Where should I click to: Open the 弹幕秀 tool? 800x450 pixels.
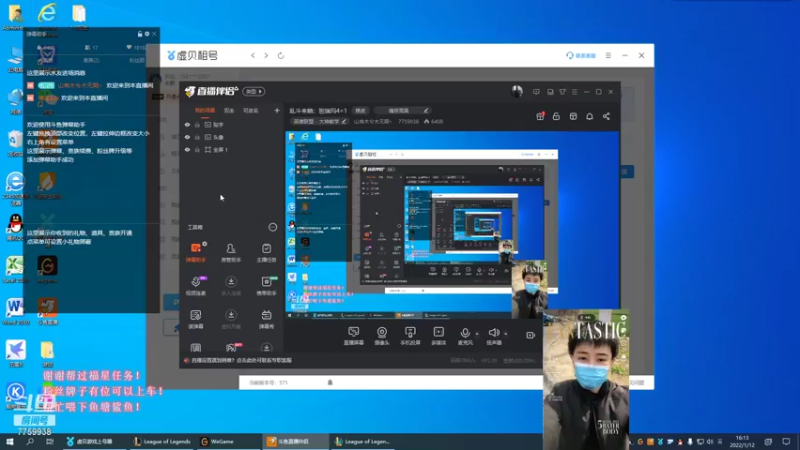click(266, 319)
